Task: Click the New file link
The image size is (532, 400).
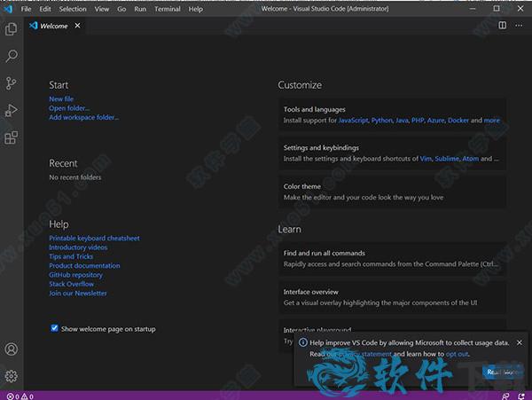Action: [x=61, y=99]
